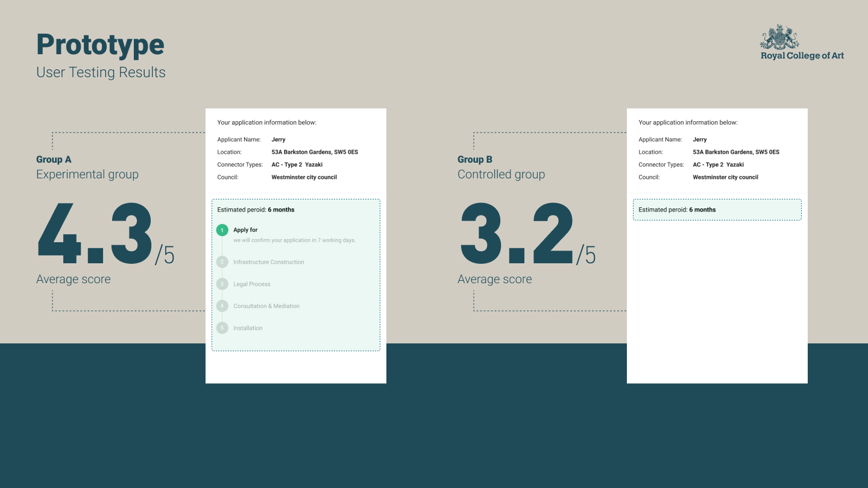Click Barkston Gardens address in Group B card
868x488 pixels.
pyautogui.click(x=736, y=152)
